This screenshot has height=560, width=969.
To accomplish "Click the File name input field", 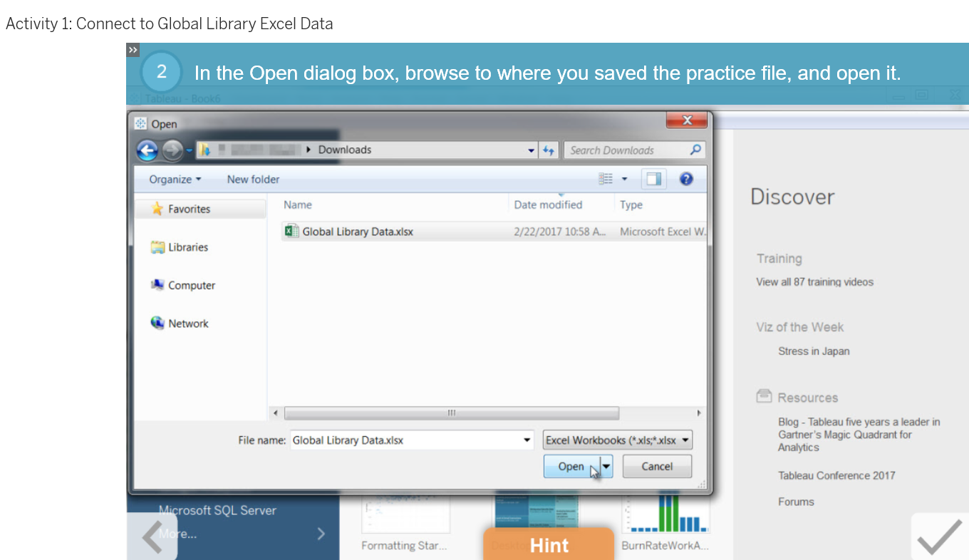I will tap(405, 440).
